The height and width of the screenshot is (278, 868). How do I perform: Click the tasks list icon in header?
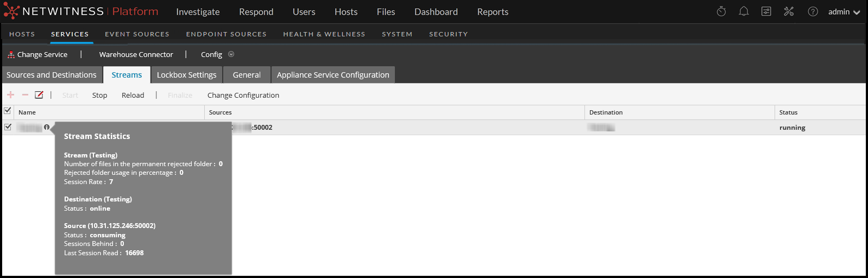click(766, 11)
